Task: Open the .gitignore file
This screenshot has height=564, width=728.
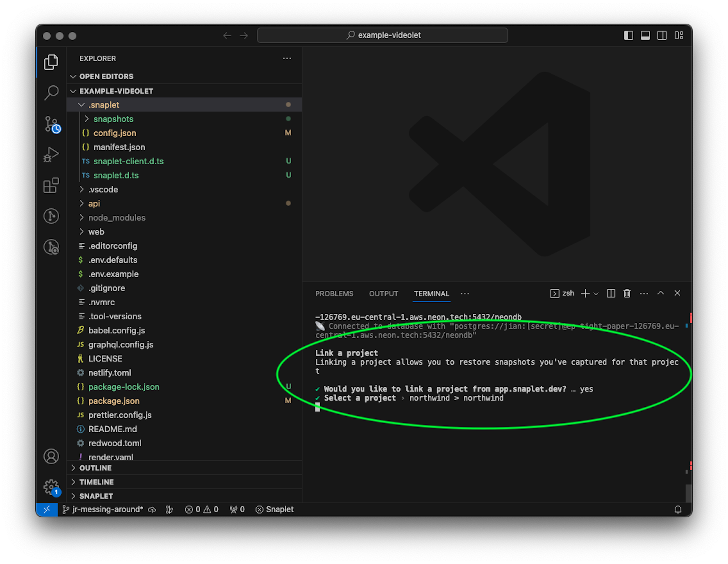Action: (x=184, y=288)
